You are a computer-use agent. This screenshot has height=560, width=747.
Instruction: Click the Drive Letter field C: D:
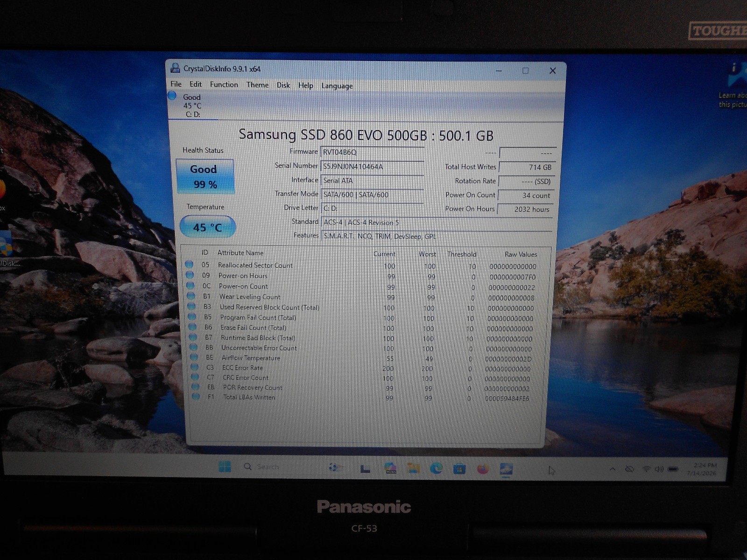[x=372, y=208]
